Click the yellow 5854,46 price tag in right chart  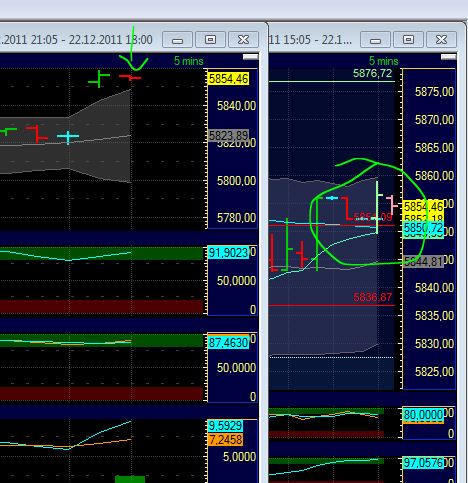click(x=423, y=207)
